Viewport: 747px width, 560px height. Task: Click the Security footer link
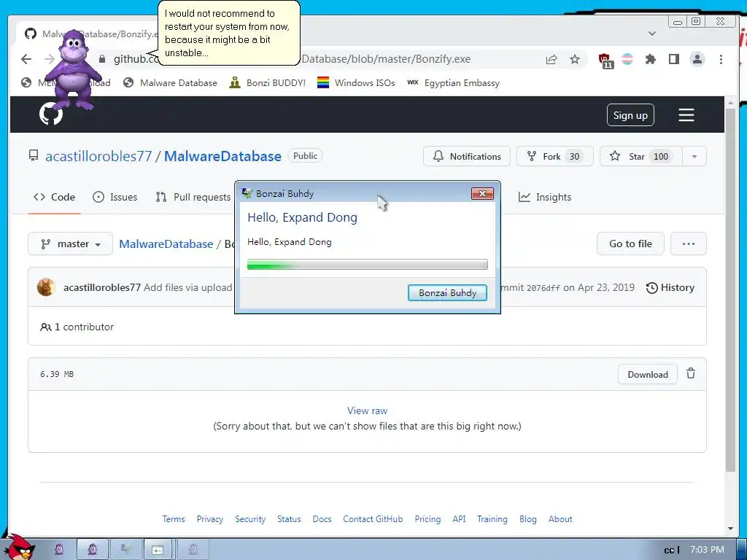click(x=250, y=519)
